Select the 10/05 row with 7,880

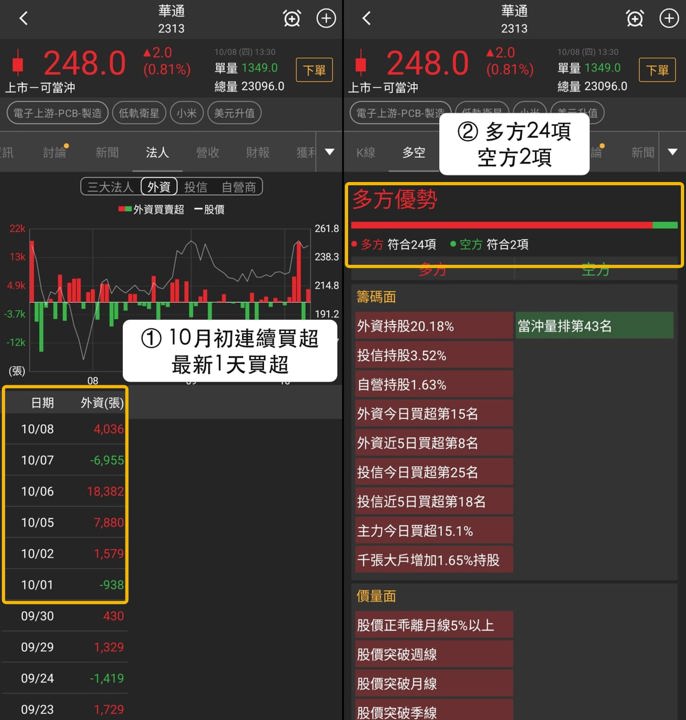65,523
